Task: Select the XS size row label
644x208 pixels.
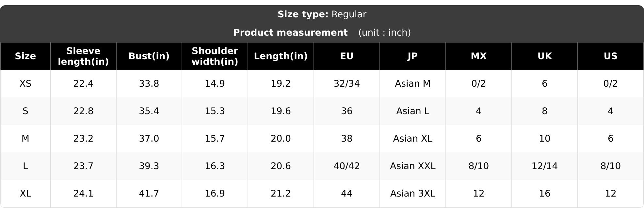Action: 25,84
